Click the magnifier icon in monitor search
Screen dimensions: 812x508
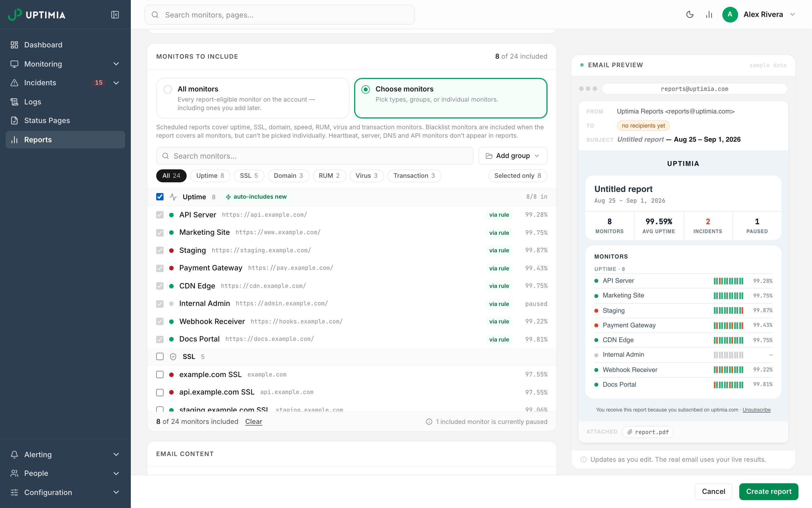(x=166, y=156)
